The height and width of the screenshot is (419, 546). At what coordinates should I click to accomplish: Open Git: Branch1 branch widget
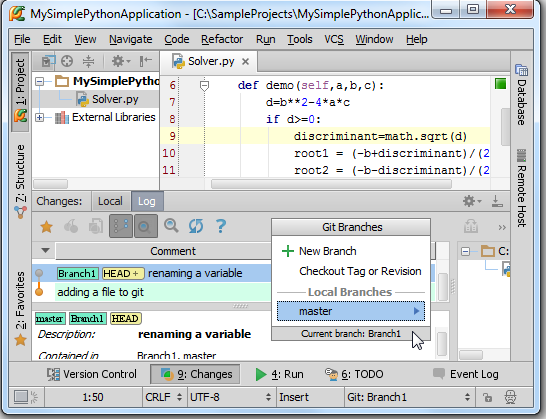pyautogui.click(x=409, y=397)
